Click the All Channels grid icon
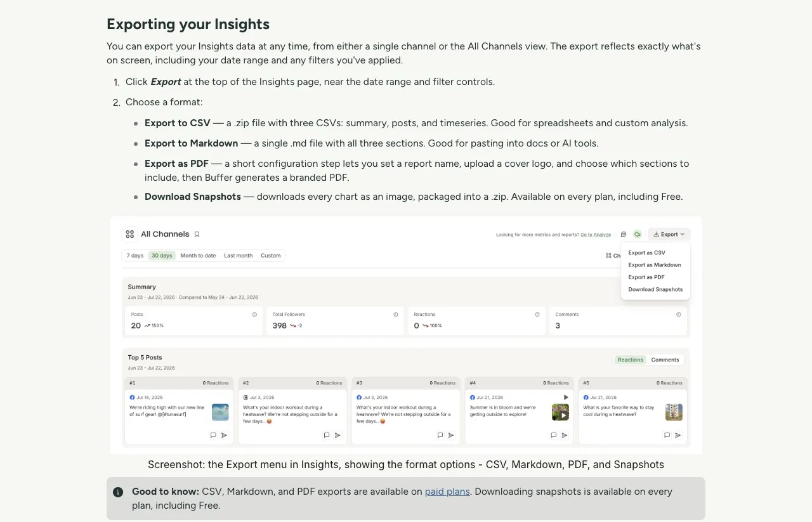Screen dimensions: 812x522 130,234
